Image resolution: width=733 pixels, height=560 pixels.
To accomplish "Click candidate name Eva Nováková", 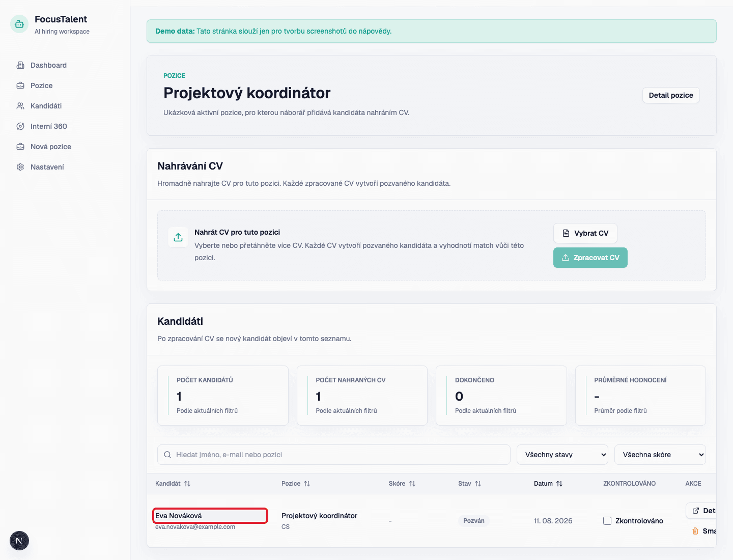I will pos(179,516).
